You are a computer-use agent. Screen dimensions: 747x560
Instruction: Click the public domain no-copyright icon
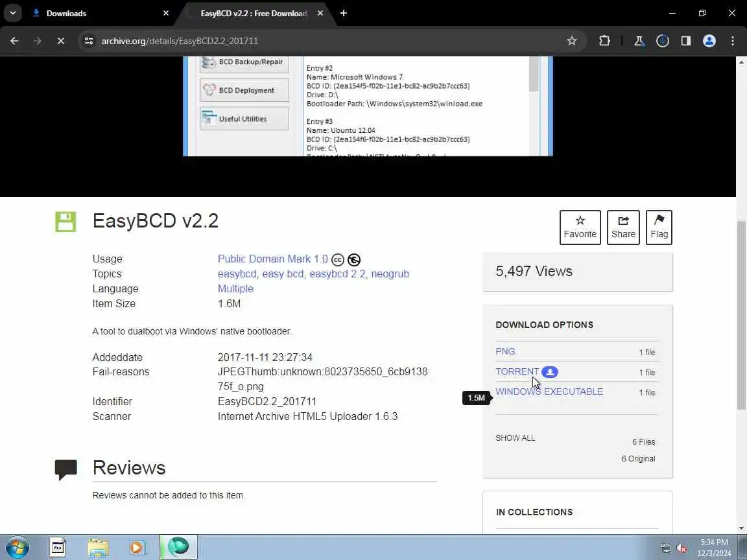tap(354, 259)
